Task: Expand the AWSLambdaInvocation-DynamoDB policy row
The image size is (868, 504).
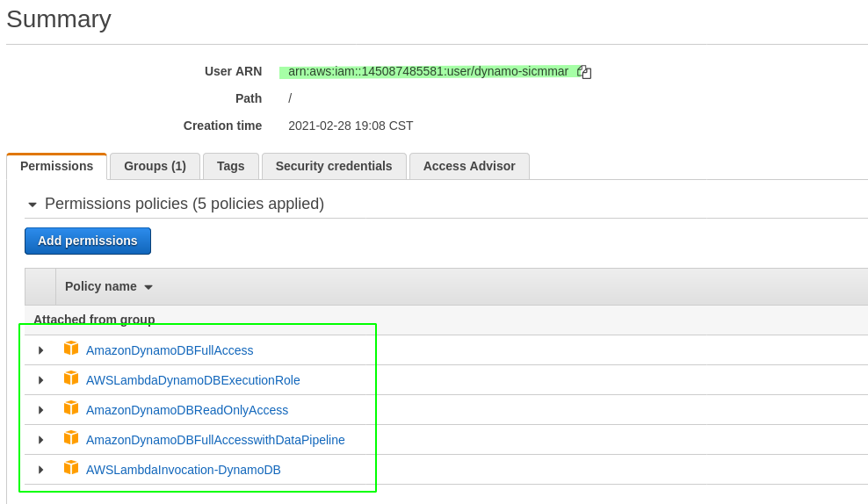Action: [41, 470]
